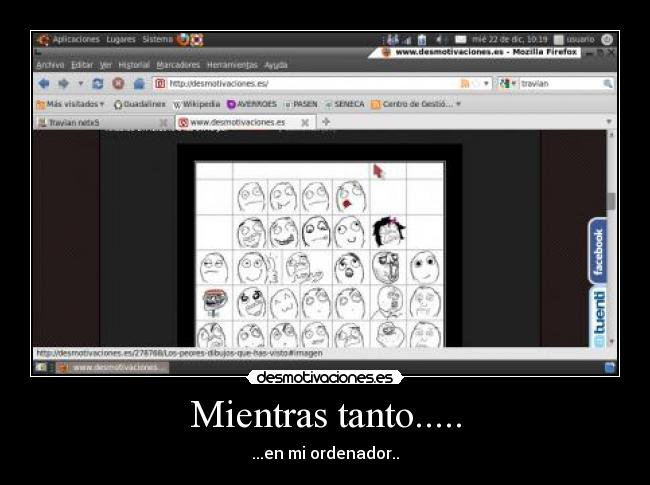Go to the home page icon
Image resolution: width=650 pixels, height=485 pixels.
(139, 84)
